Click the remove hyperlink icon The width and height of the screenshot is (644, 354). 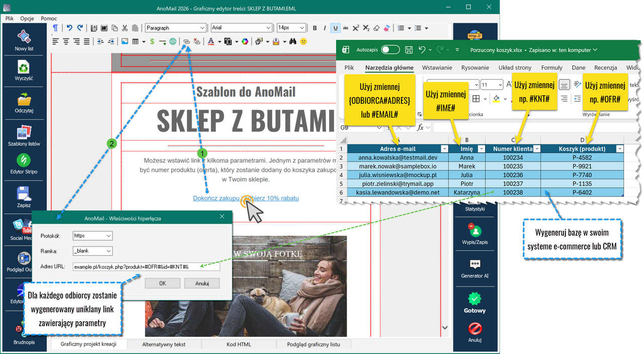[197, 41]
